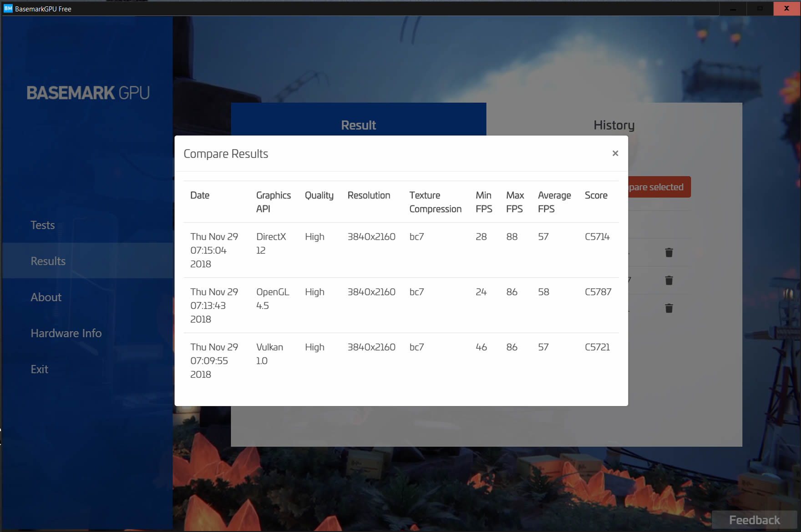Click resolution 3840x2160 in DirectX row
Image resolution: width=801 pixels, height=532 pixels.
pos(371,236)
